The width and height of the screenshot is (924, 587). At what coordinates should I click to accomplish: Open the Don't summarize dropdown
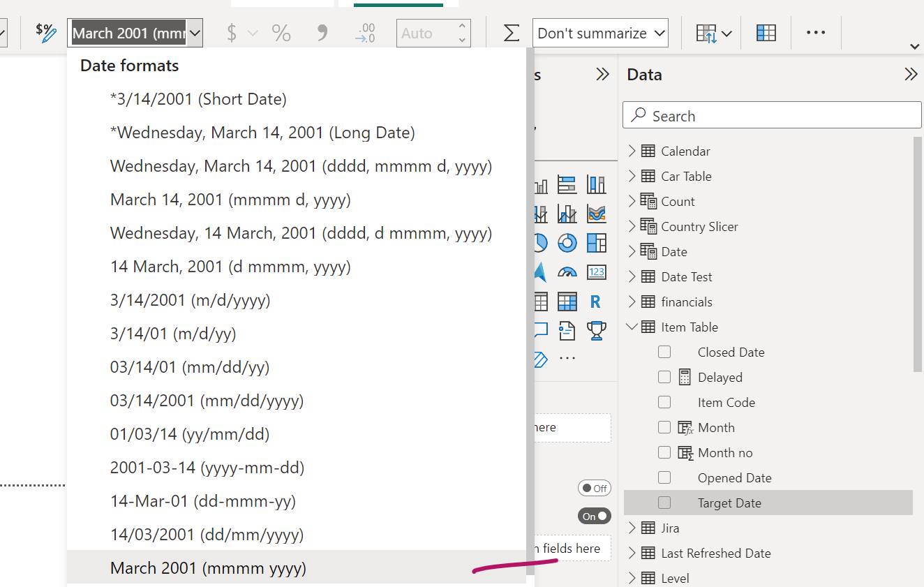(600, 33)
